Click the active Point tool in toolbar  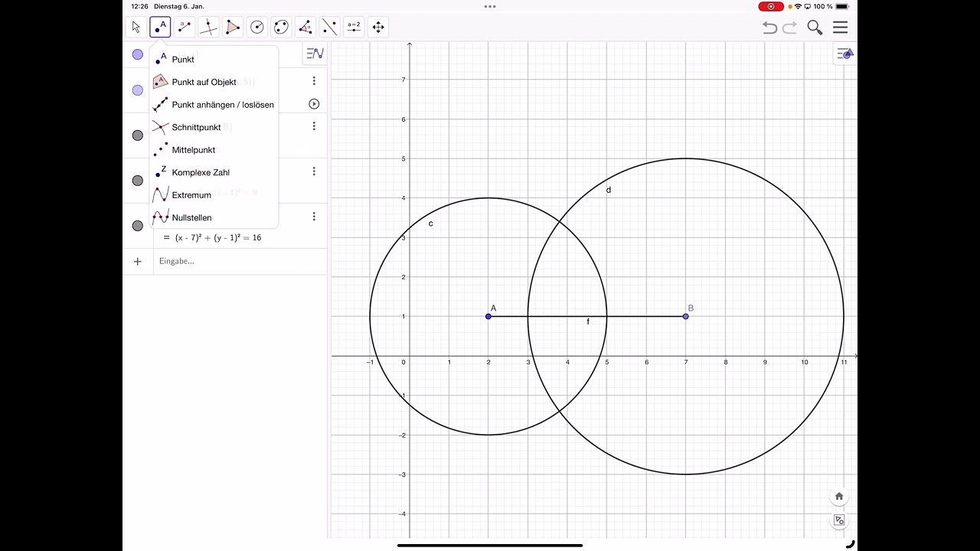160,28
